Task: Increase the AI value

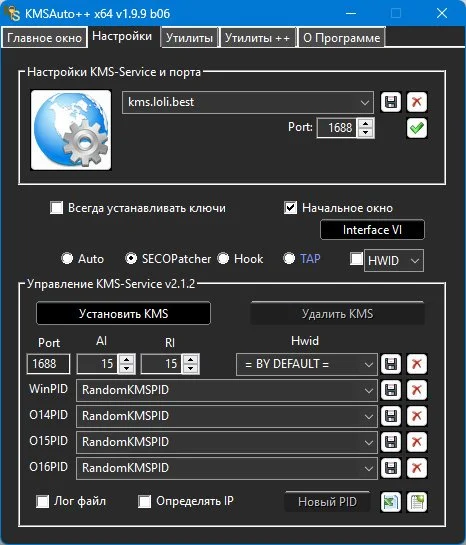Action: 126,359
